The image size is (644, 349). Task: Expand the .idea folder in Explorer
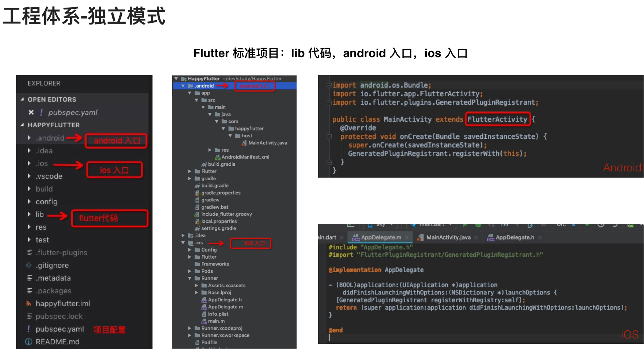(x=29, y=151)
